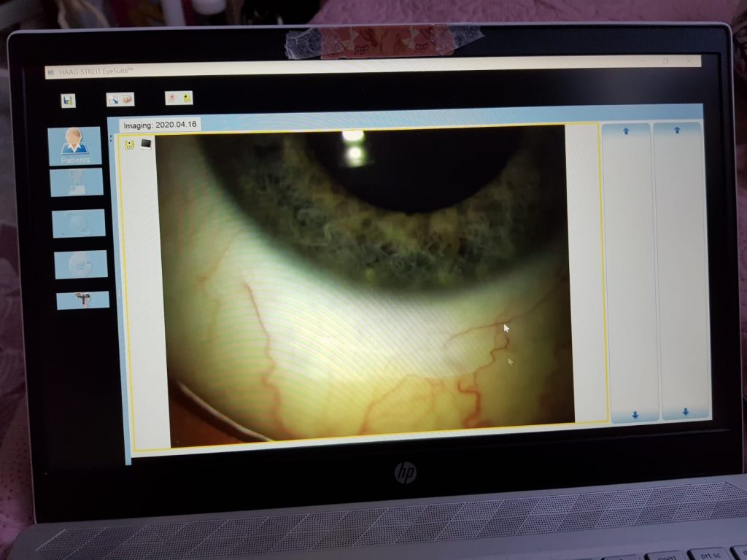
Task: Switch to the Imaging: 2020.04.16 tab
Action: click(x=160, y=125)
